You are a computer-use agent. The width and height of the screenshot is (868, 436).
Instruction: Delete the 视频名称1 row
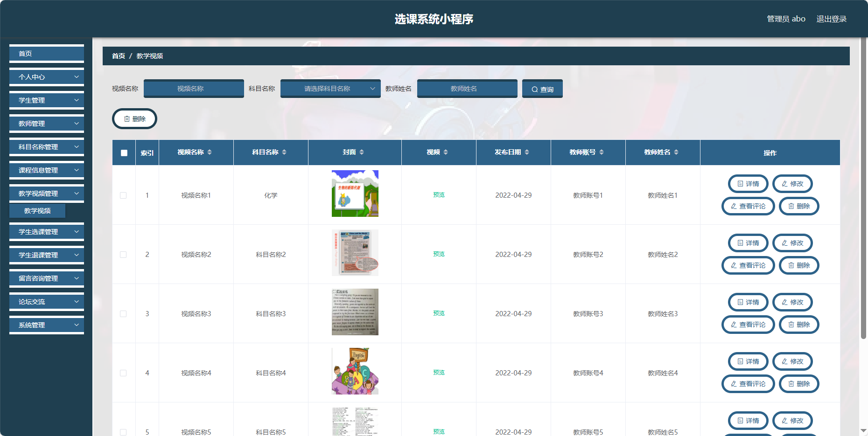pos(799,206)
